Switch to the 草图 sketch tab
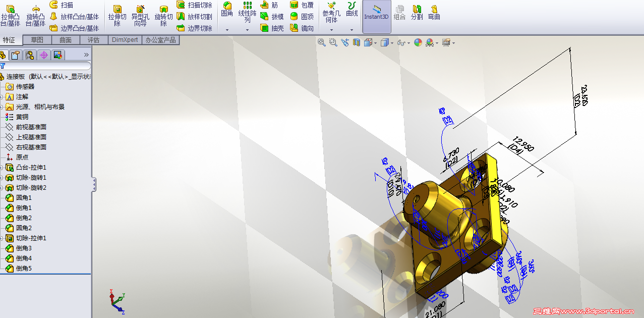Viewport: 644px width, 318px height. coord(37,40)
